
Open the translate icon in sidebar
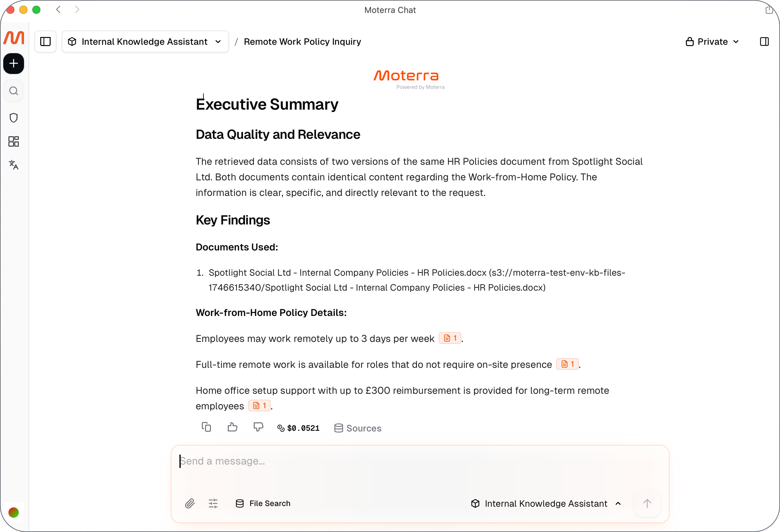click(14, 165)
